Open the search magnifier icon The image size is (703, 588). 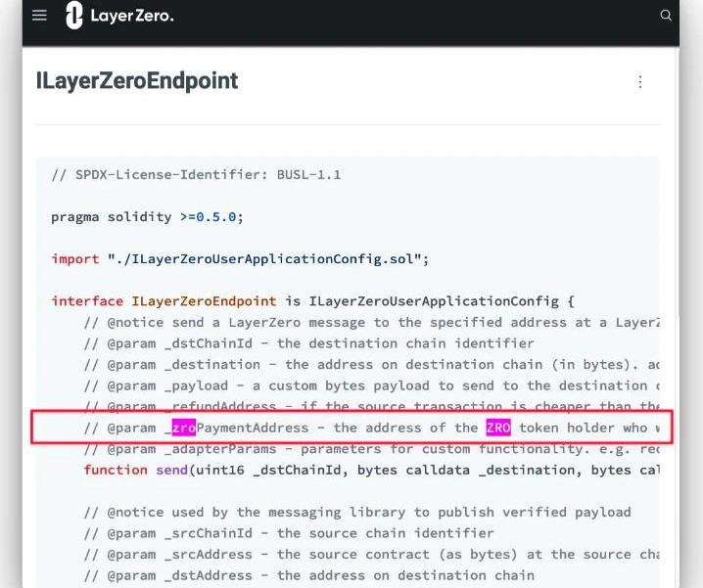666,16
